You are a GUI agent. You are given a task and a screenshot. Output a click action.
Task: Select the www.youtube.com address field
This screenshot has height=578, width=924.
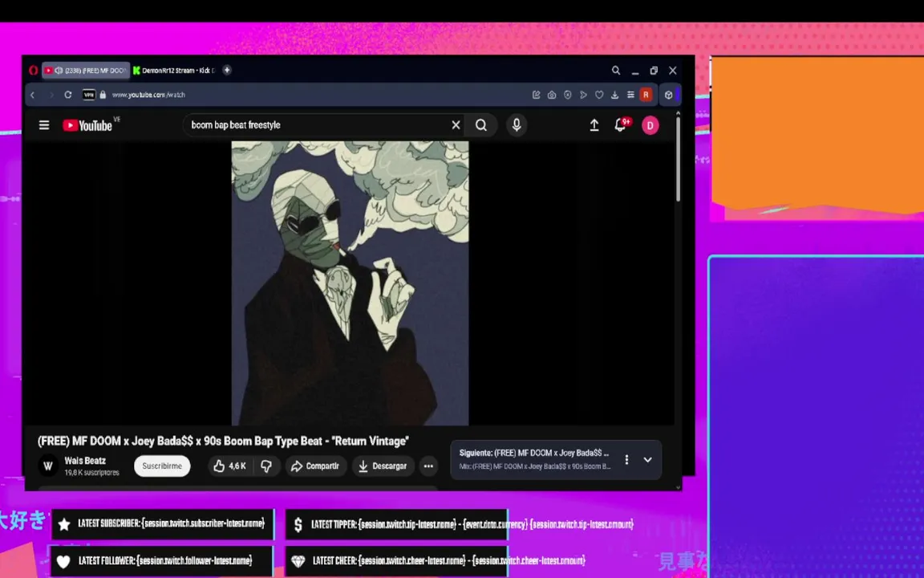[148, 95]
